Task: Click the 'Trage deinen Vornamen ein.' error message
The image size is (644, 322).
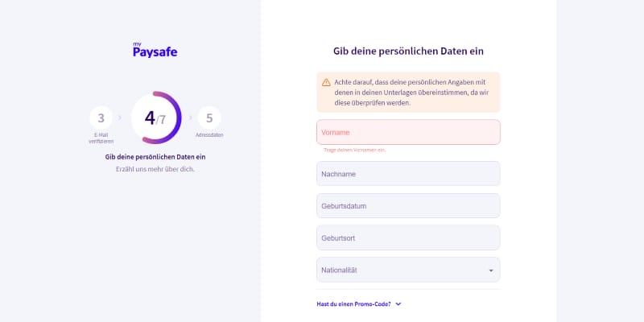Action: (x=354, y=151)
